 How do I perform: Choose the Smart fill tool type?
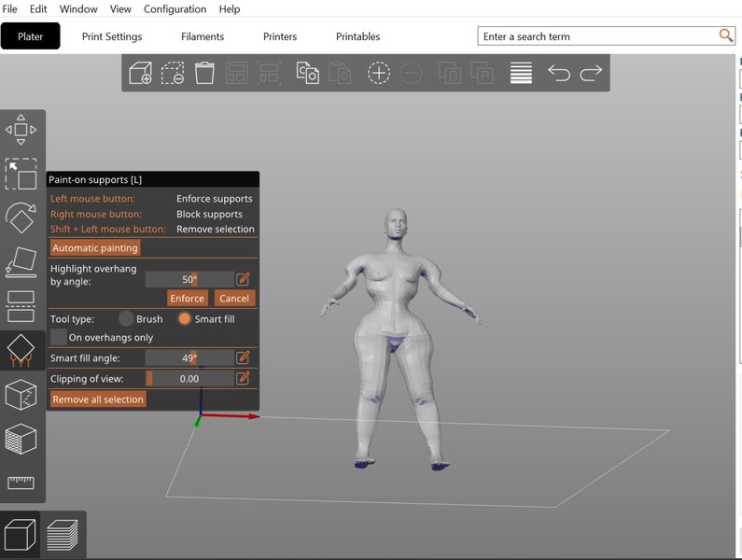click(x=185, y=318)
